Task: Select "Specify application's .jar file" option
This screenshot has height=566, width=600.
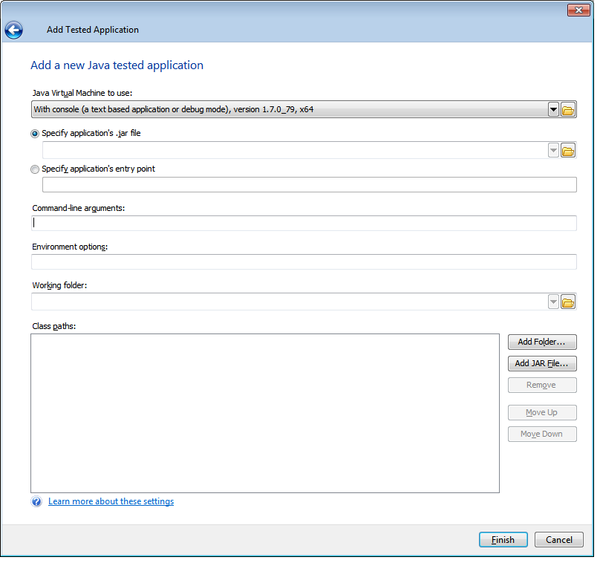Action: coord(36,132)
